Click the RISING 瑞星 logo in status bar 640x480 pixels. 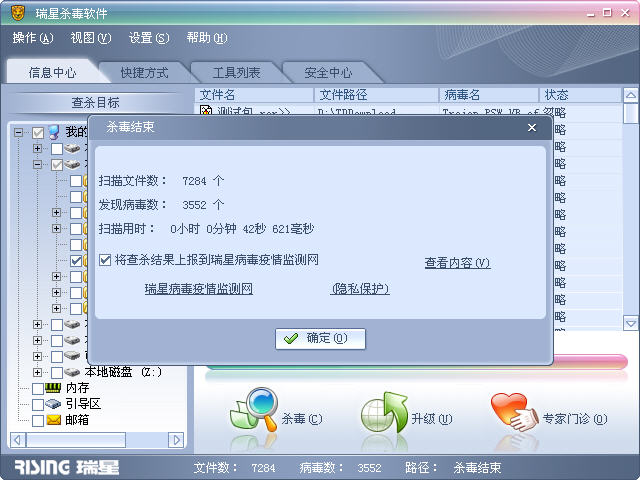click(x=67, y=467)
